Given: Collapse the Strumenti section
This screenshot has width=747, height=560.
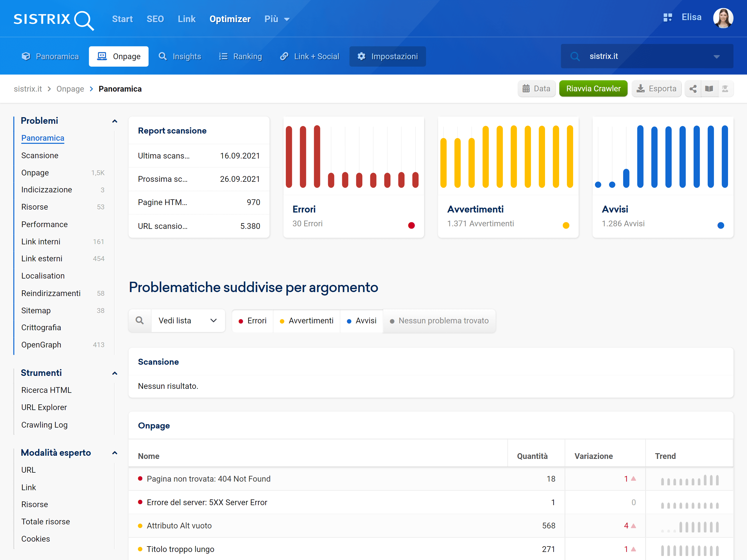Looking at the screenshot, I should click(x=115, y=373).
